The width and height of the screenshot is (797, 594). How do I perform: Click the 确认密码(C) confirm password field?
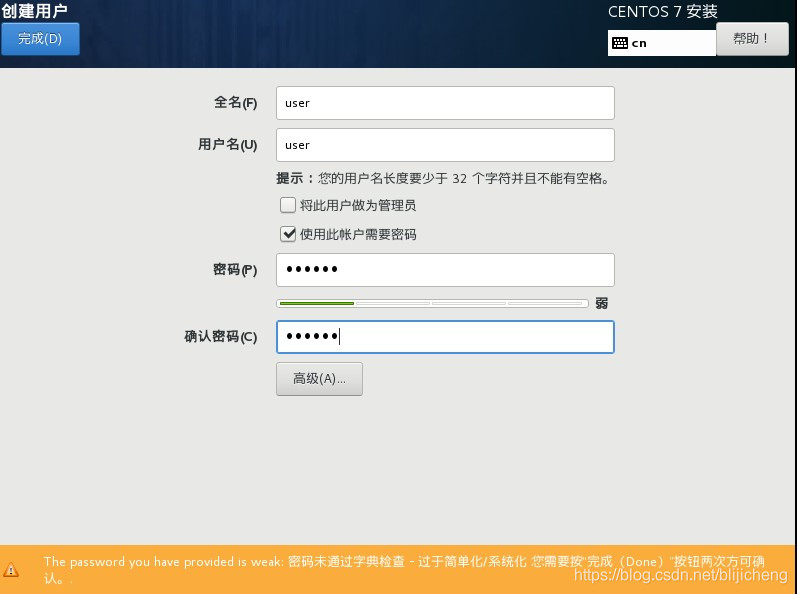[x=445, y=337]
